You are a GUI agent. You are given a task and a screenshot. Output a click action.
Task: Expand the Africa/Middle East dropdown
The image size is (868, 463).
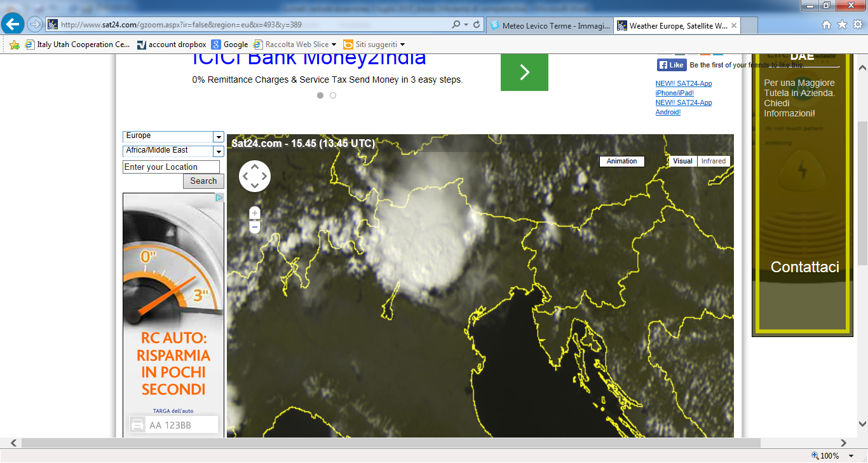point(218,151)
